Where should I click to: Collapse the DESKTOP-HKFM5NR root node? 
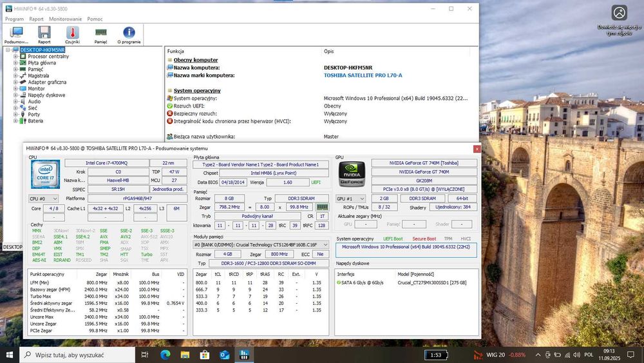7,50
